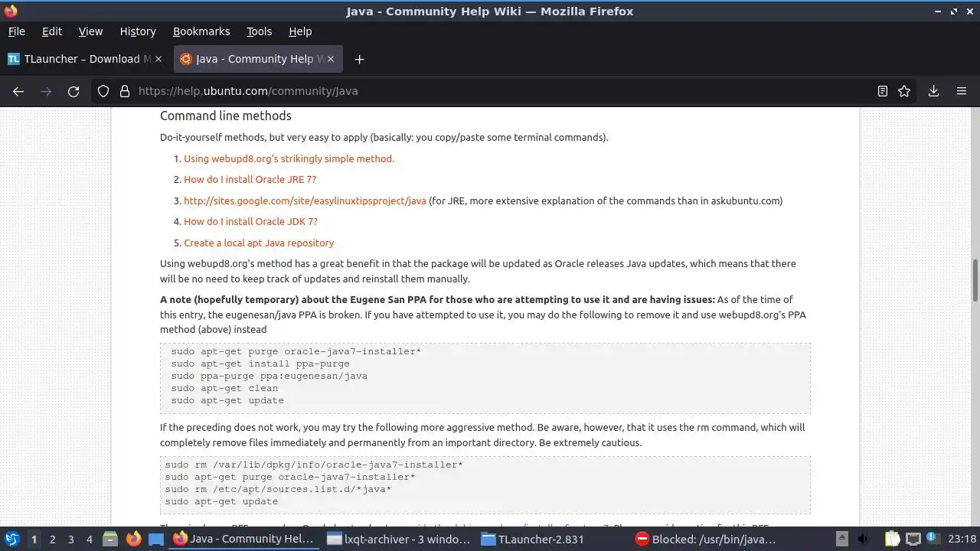This screenshot has width=980, height=551.
Task: Open How do I install Oracle JRE 7 link
Action: tap(250, 179)
